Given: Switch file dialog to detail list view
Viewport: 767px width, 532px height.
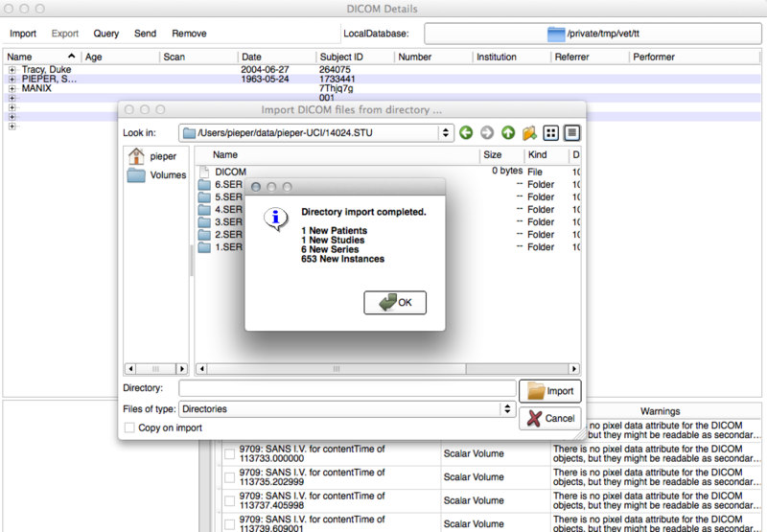Looking at the screenshot, I should pyautogui.click(x=572, y=133).
